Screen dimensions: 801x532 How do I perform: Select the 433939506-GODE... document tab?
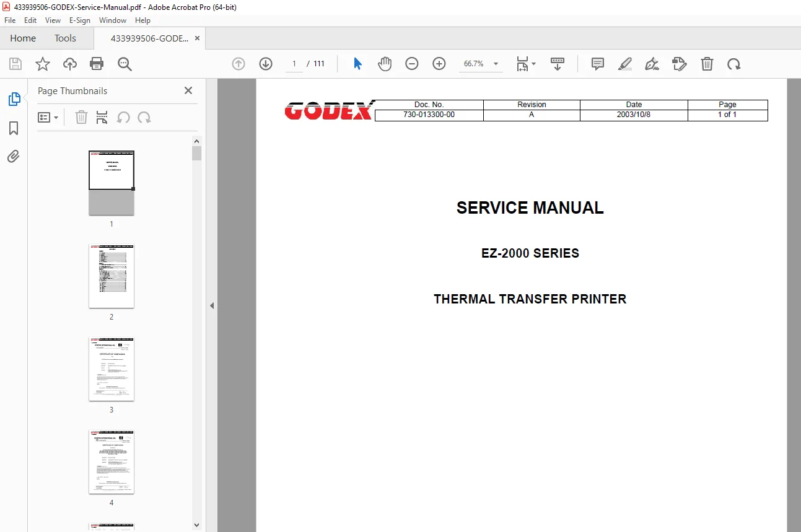(149, 38)
